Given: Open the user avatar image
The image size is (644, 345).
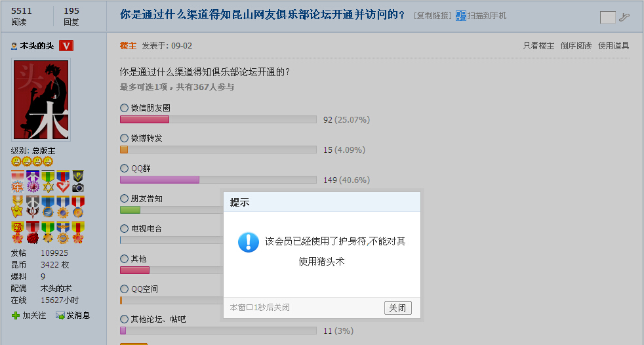Looking at the screenshot, I should pos(41,100).
